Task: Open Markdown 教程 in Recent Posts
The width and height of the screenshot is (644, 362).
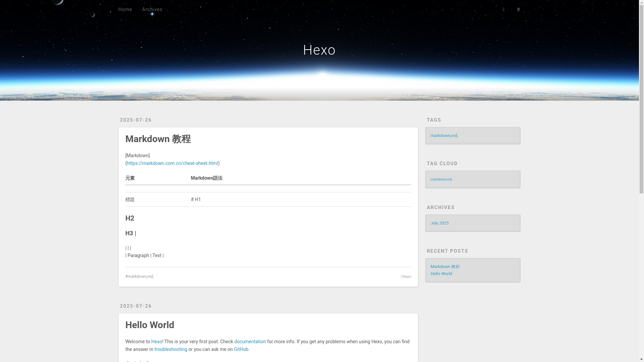Action: (x=445, y=266)
